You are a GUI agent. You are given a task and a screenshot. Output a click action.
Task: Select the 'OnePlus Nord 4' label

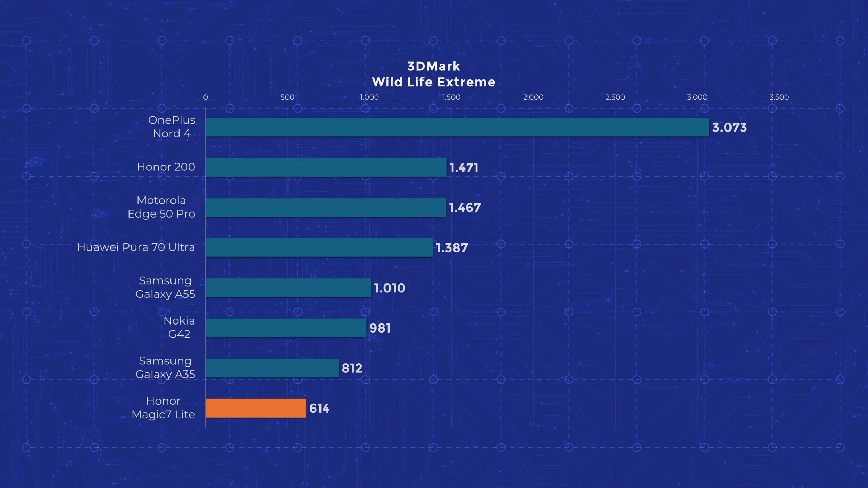coord(172,127)
